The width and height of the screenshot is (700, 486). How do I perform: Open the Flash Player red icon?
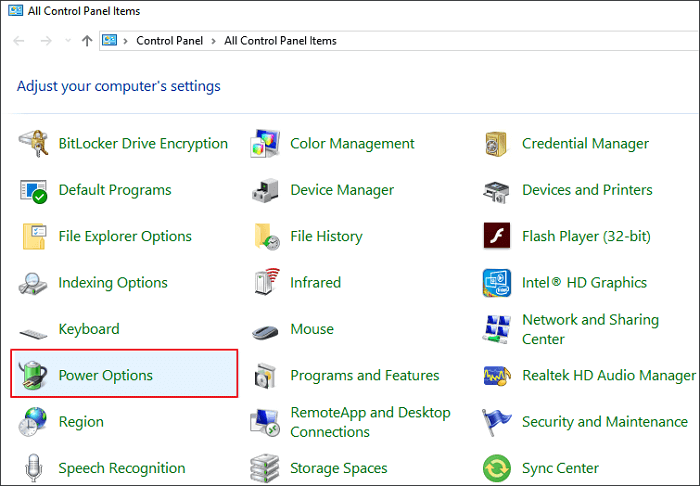pos(497,236)
